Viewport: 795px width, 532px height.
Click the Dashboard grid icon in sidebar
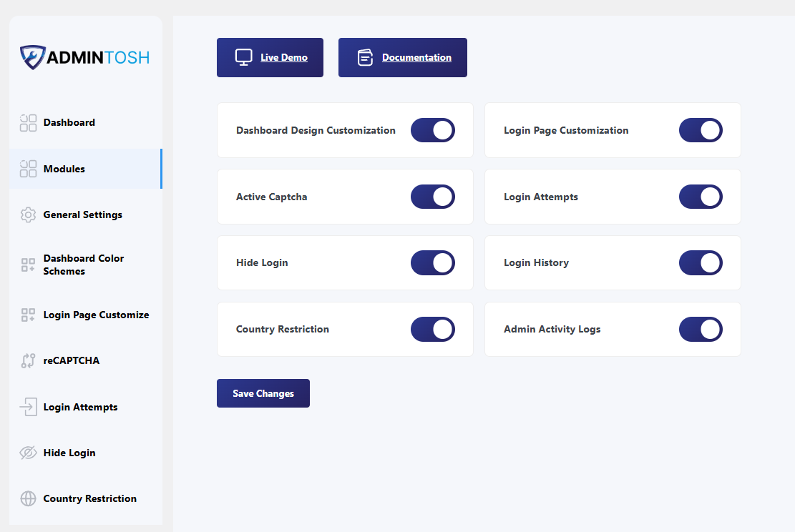click(28, 122)
